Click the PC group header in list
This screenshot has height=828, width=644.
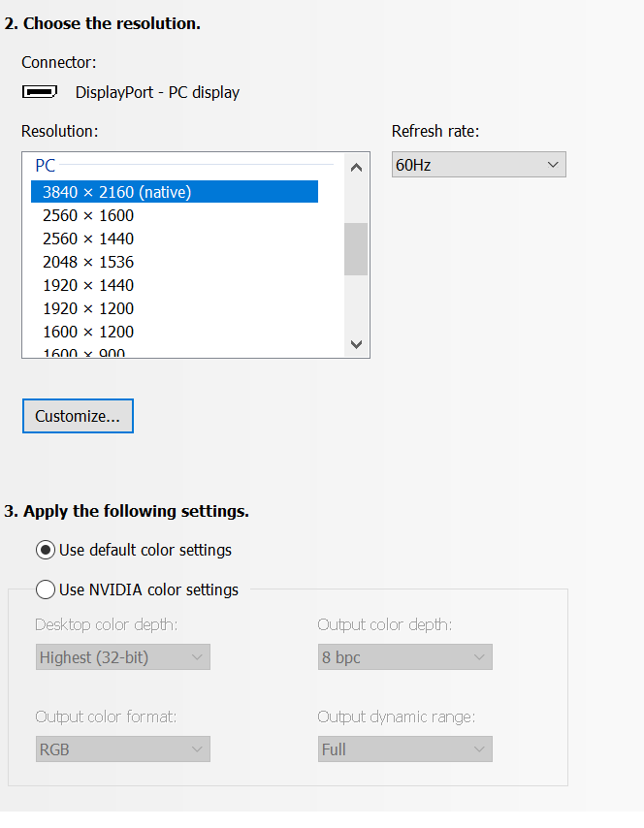(46, 165)
